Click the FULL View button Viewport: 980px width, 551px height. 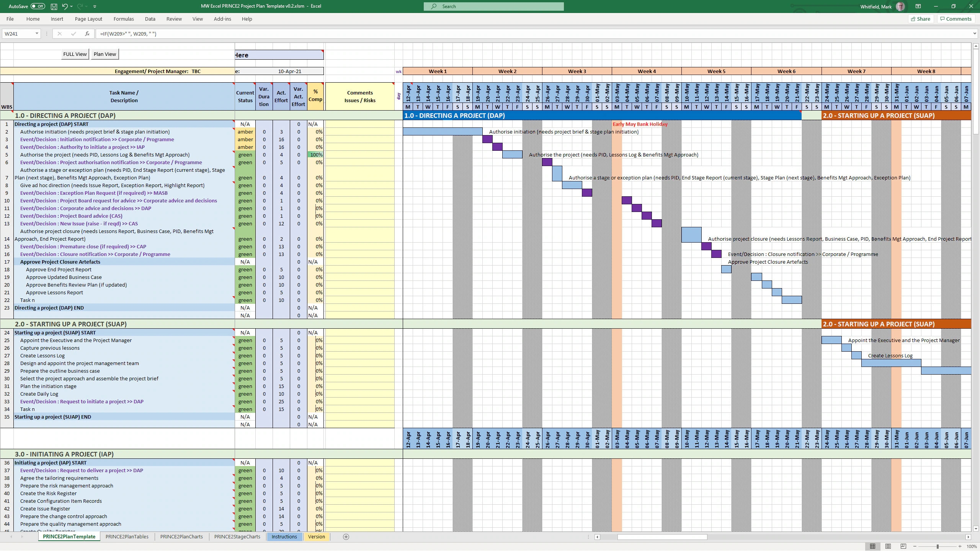75,54
